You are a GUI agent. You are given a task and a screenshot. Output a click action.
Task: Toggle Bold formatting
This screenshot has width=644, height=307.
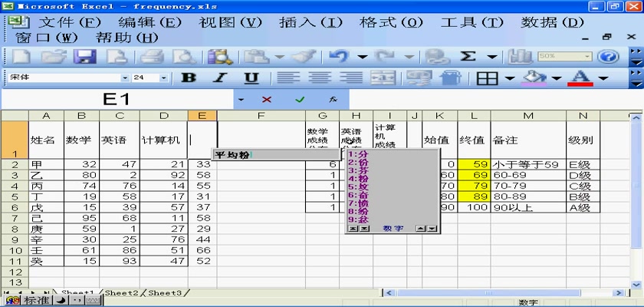(189, 78)
